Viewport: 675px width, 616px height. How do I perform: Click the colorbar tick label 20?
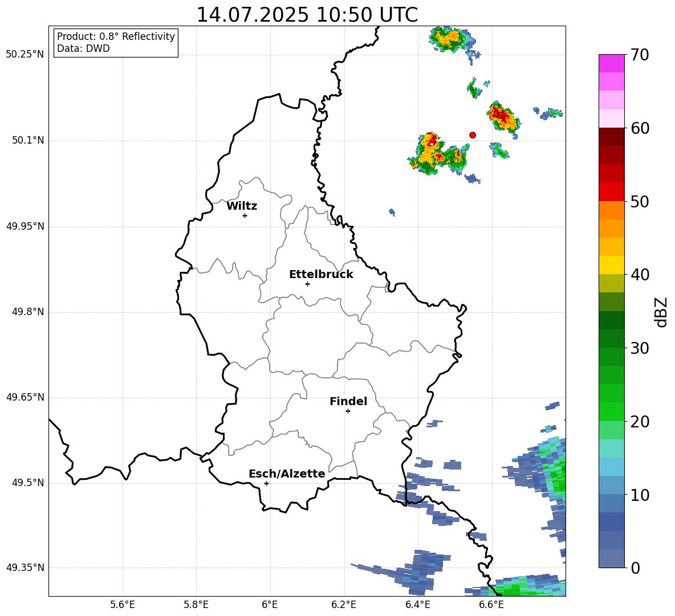[x=640, y=422]
